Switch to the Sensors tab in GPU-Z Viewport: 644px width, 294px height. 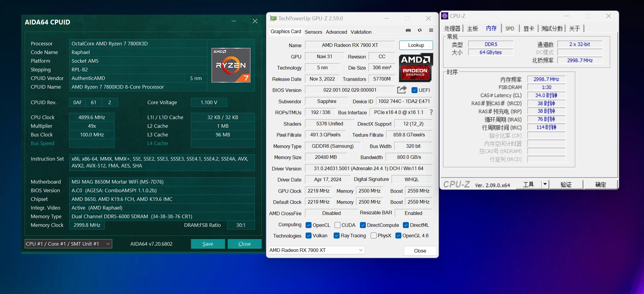pyautogui.click(x=313, y=32)
